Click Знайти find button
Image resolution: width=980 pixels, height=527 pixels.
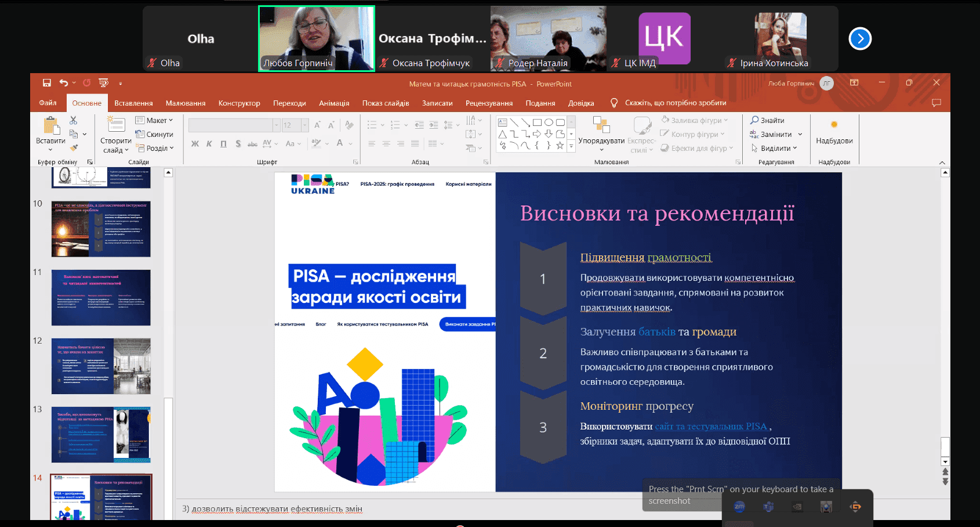pyautogui.click(x=767, y=120)
